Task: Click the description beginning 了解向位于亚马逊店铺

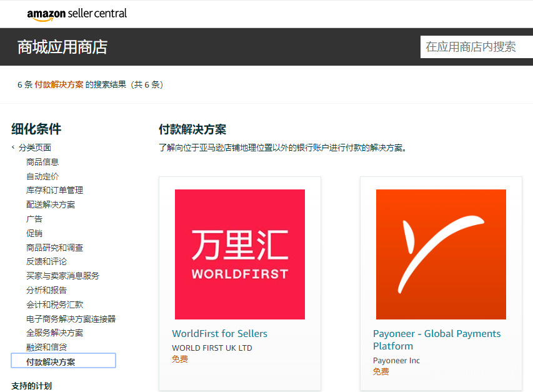Action: [x=283, y=148]
